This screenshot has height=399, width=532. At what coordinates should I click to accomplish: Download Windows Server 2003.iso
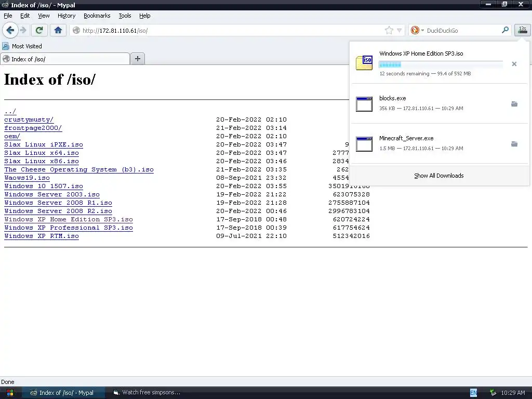pos(52,194)
